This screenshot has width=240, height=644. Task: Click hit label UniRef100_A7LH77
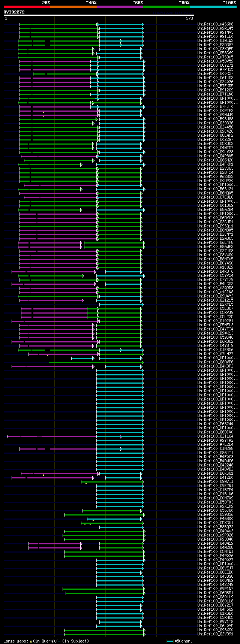tap(215, 354)
